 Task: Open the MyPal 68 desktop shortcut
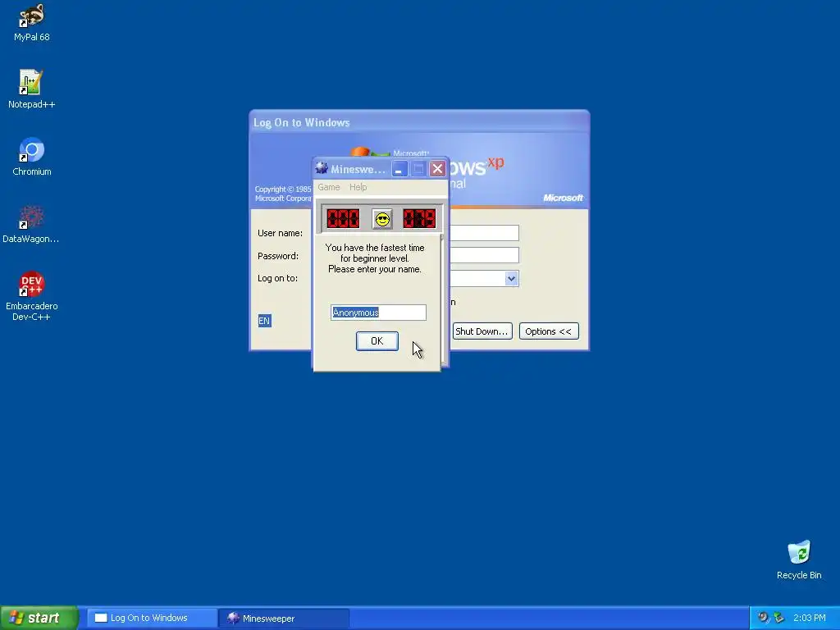[x=32, y=22]
